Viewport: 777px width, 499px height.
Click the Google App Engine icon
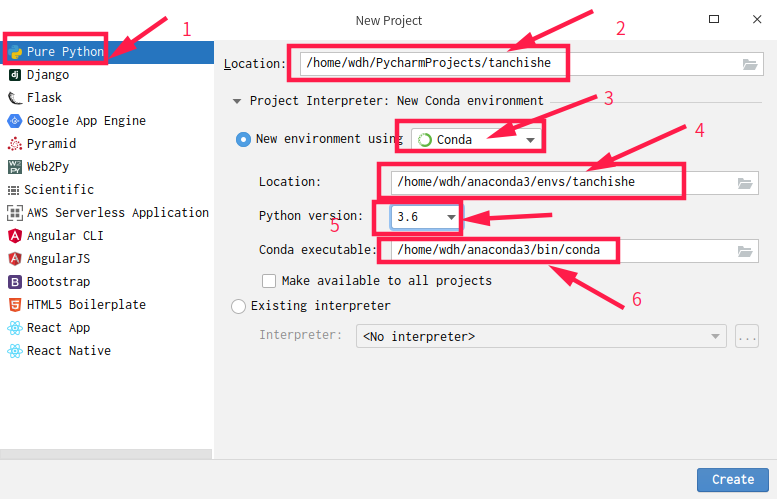point(15,120)
